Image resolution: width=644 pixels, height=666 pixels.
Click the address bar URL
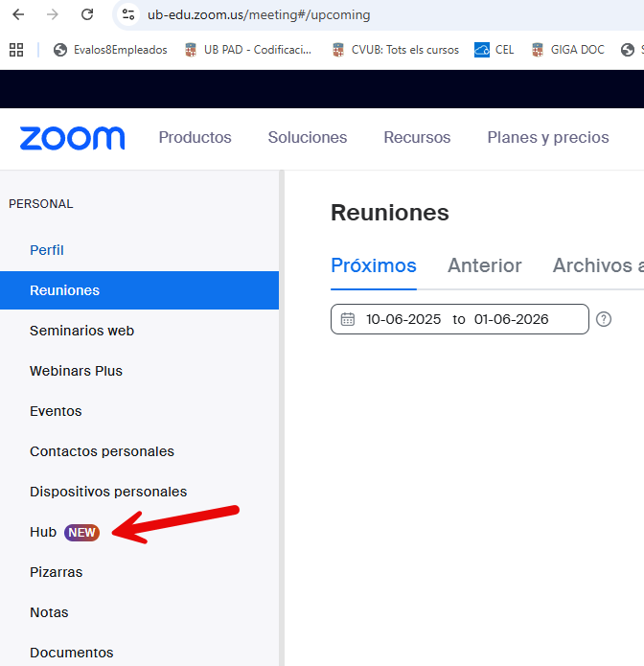259,15
